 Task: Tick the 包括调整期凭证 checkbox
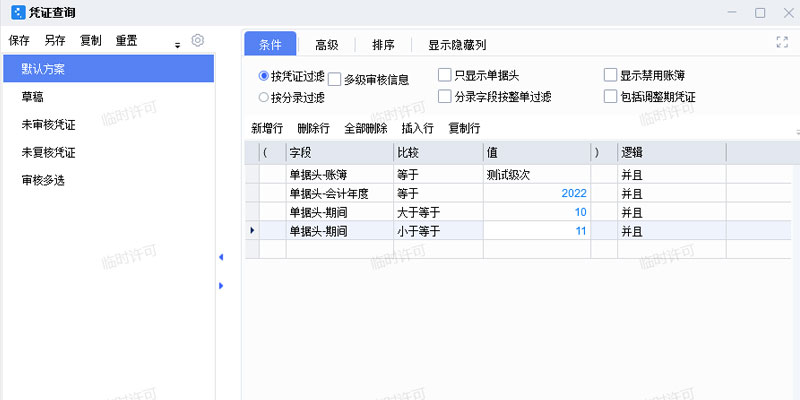point(611,97)
